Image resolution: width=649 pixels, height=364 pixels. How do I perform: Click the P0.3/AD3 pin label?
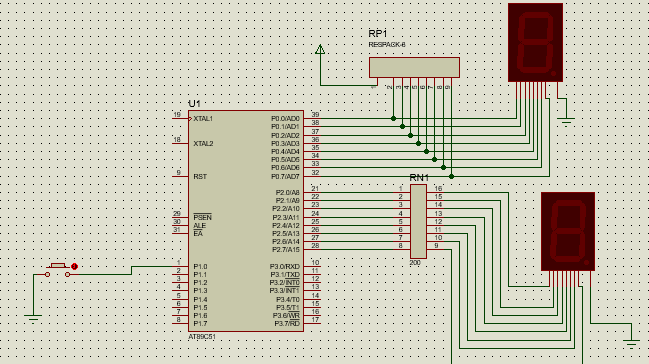(285, 144)
